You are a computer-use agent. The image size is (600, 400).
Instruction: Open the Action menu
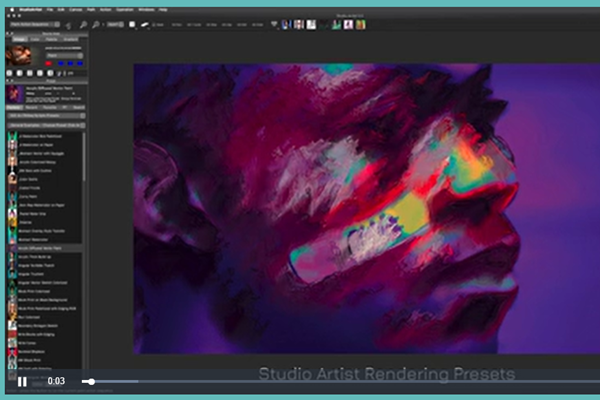click(105, 10)
